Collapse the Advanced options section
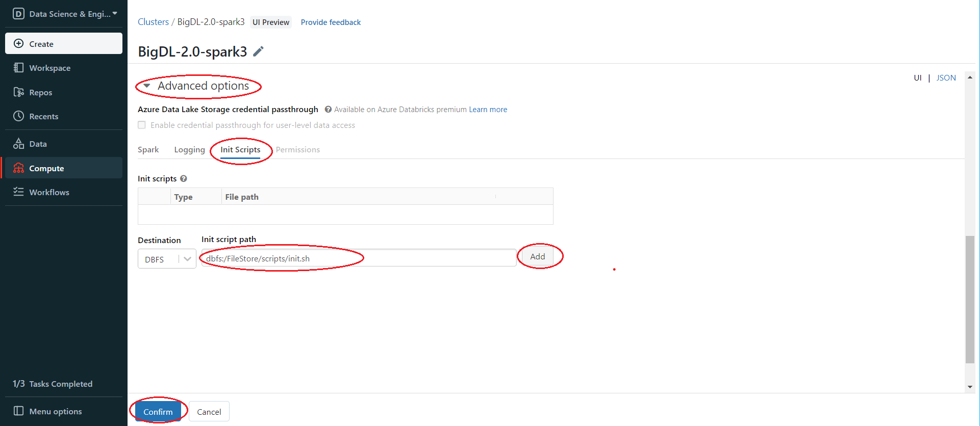Image resolution: width=980 pixels, height=426 pixels. 147,86
